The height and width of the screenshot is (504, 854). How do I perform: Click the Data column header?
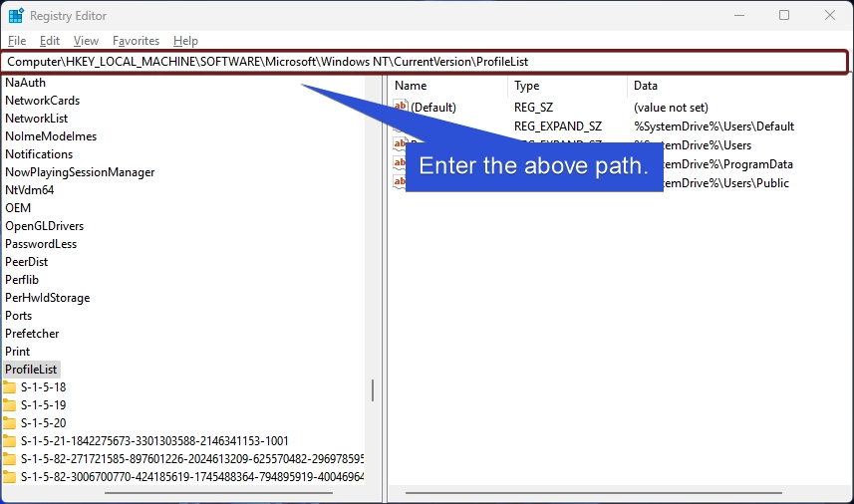click(x=646, y=86)
